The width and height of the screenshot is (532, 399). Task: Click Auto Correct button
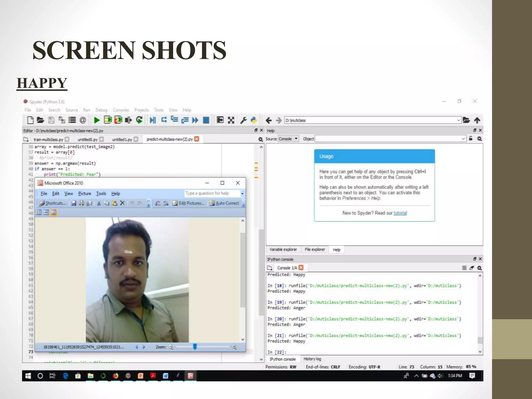point(224,203)
